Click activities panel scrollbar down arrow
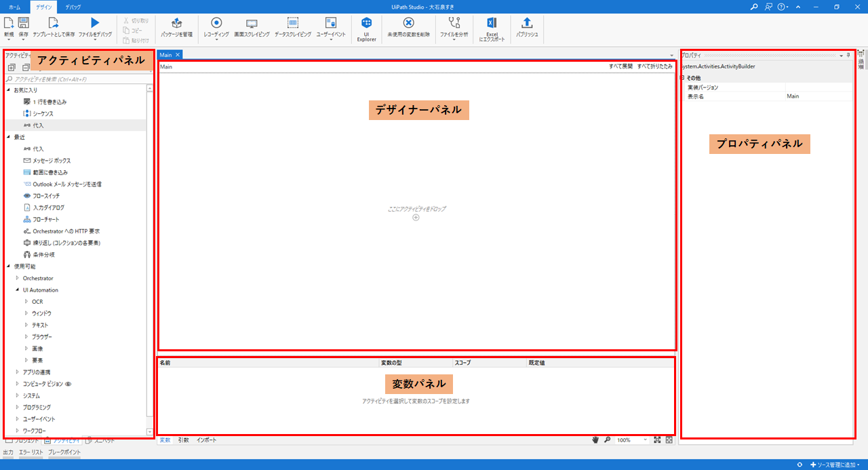The height and width of the screenshot is (470, 868). pos(150,431)
